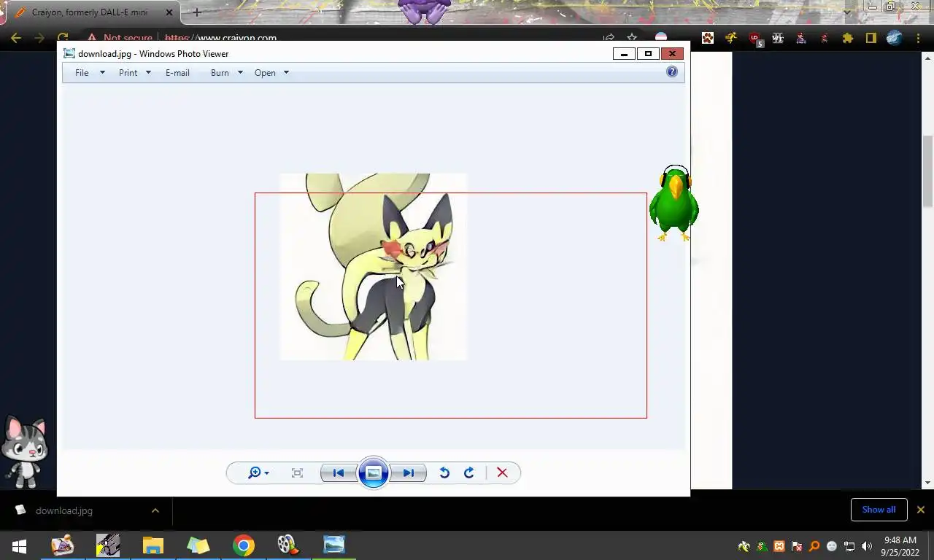
Task: Bookmark this page with the star icon
Action: coord(632,38)
